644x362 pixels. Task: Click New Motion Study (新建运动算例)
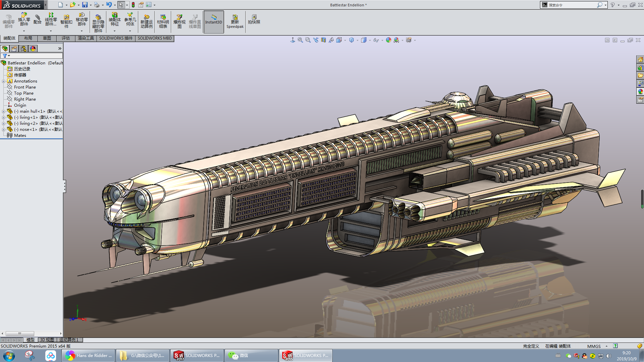(147, 21)
